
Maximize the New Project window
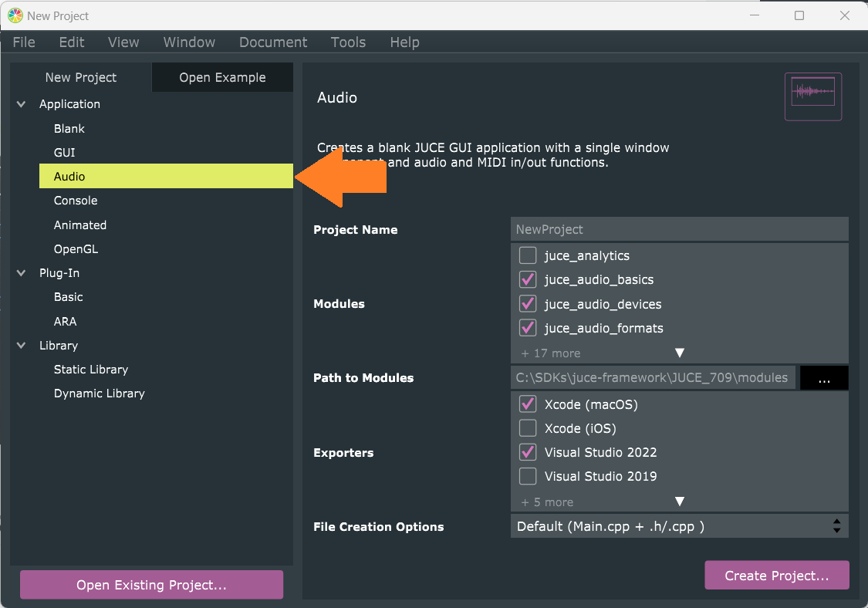pos(799,15)
